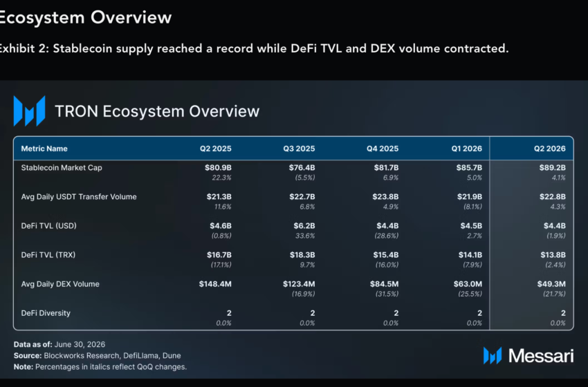
Task: Click the "$23.8B" USDT transfer value
Action: pyautogui.click(x=385, y=197)
